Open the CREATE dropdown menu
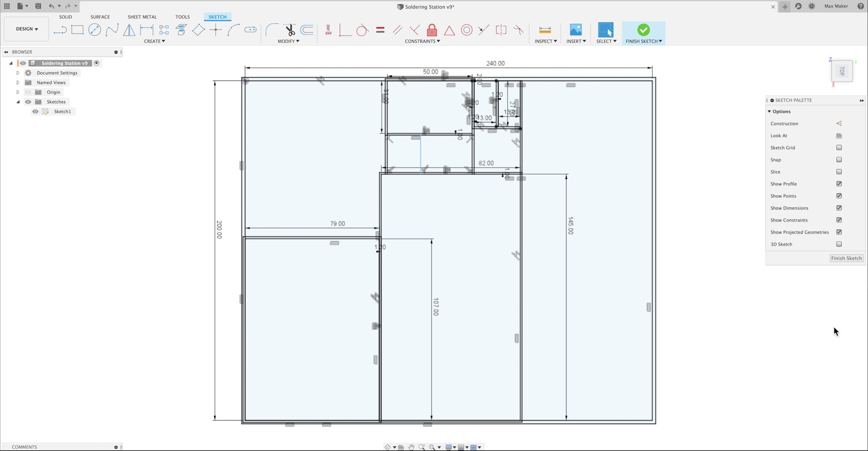 (x=154, y=41)
